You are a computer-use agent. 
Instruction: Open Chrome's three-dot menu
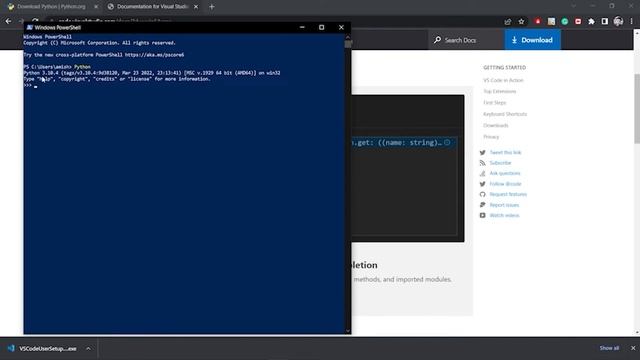(x=631, y=21)
